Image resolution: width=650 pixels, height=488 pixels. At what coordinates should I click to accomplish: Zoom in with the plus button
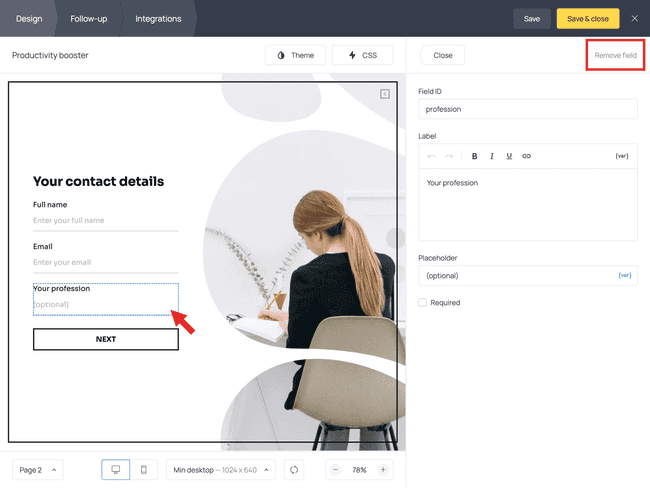(x=383, y=470)
